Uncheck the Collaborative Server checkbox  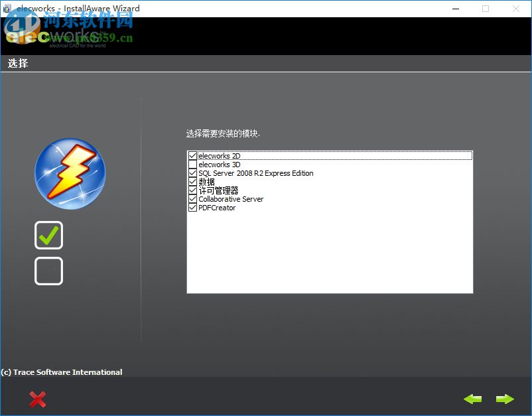tap(192, 199)
